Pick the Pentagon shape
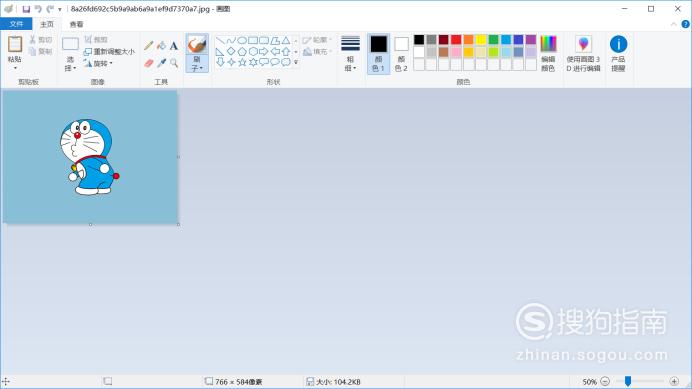This screenshot has width=692, height=389. pyautogui.click(x=242, y=52)
